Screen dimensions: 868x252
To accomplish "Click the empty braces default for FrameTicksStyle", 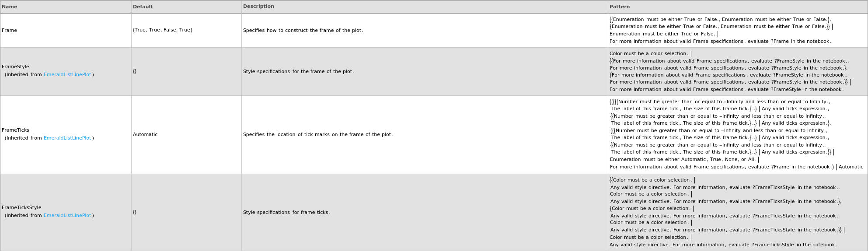I will coord(135,212).
